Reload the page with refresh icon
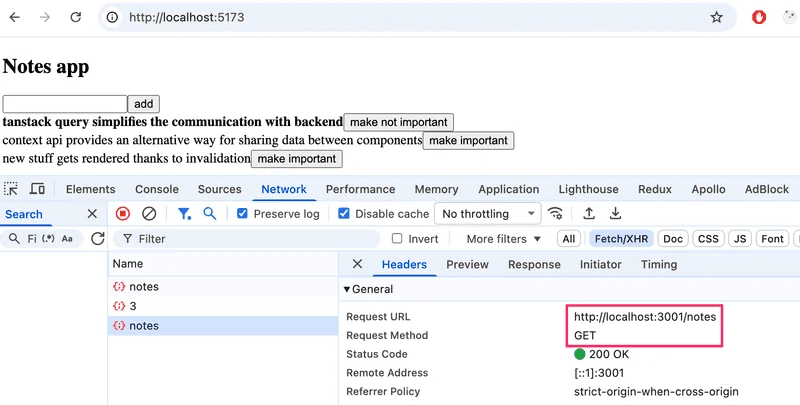 (76, 17)
